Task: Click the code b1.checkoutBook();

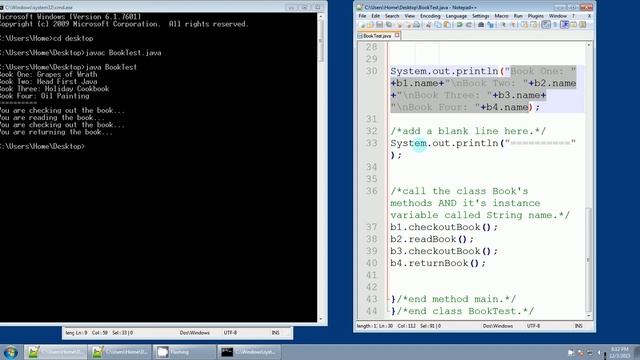Action: click(x=444, y=227)
